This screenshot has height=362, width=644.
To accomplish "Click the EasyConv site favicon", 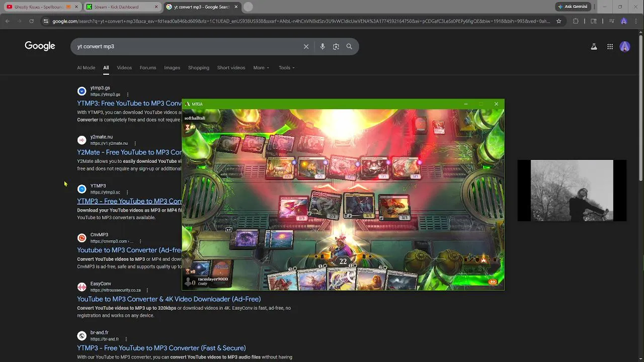I will tap(82, 287).
